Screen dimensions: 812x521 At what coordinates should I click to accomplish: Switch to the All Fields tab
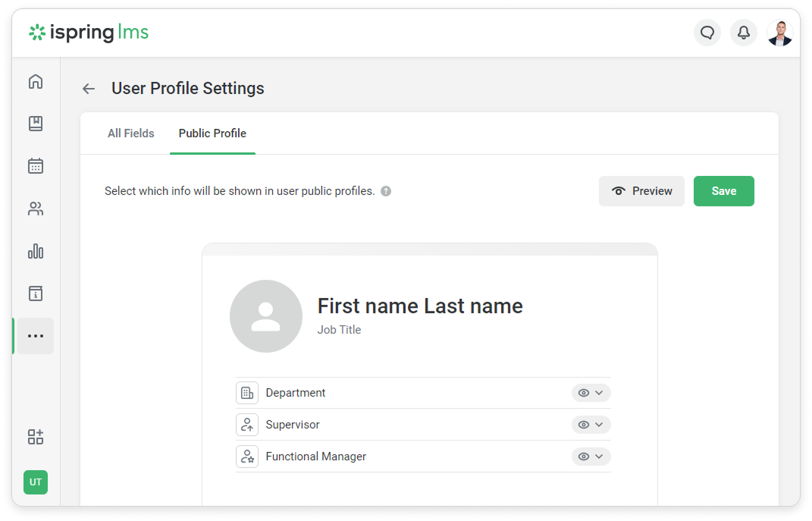[130, 133]
